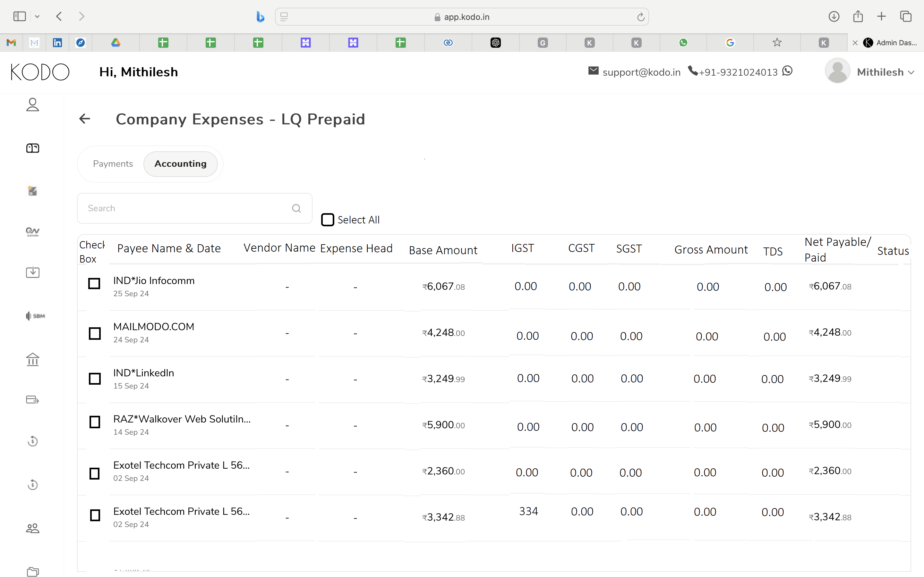This screenshot has height=577, width=924.
Task: Open the browser sidebar chevron dropdown
Action: (37, 16)
